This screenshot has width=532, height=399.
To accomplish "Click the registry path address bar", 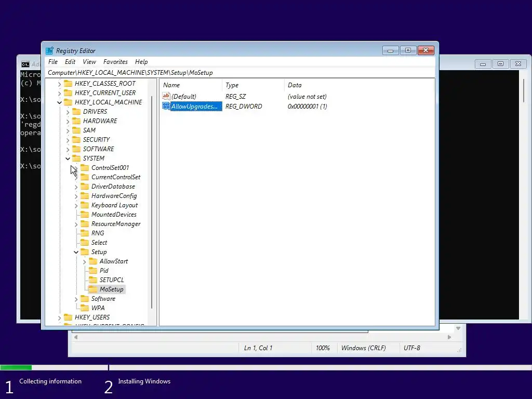I will [x=240, y=73].
